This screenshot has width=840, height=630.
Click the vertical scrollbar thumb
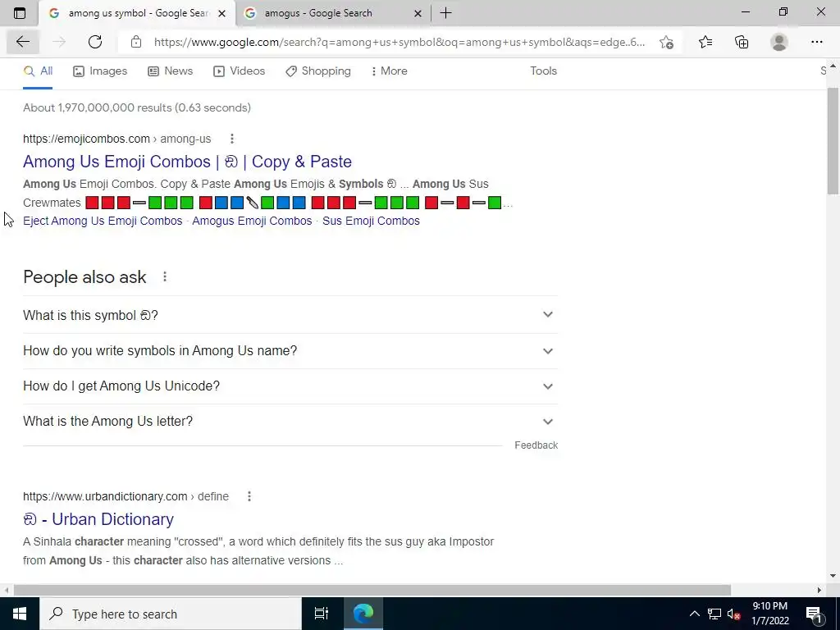pyautogui.click(x=833, y=141)
